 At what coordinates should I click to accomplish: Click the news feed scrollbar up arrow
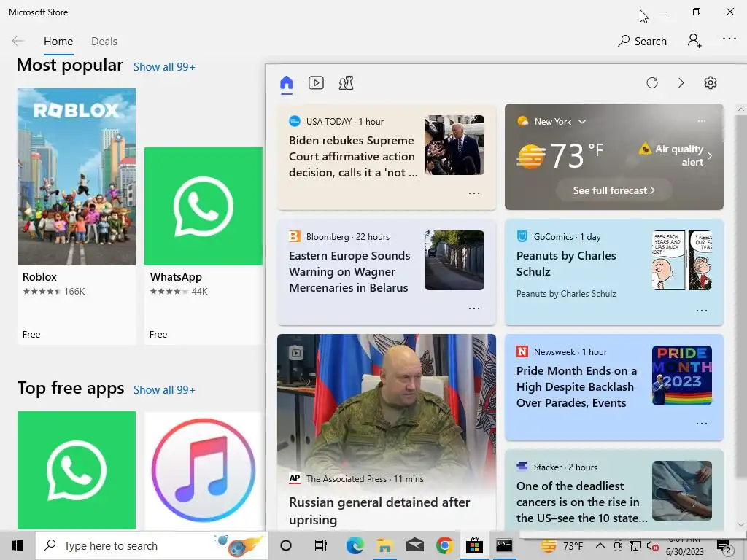(741, 109)
